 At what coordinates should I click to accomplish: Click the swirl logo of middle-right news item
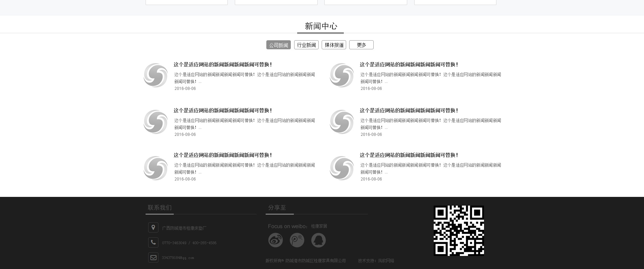(x=342, y=122)
